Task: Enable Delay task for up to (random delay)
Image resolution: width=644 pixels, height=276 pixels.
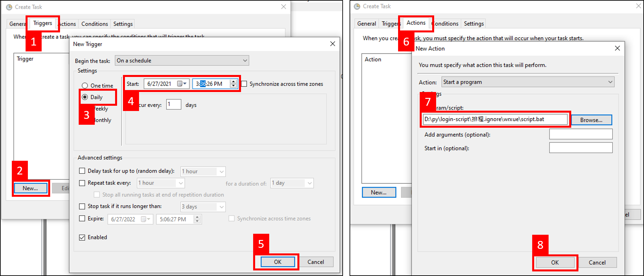Action: [x=82, y=171]
